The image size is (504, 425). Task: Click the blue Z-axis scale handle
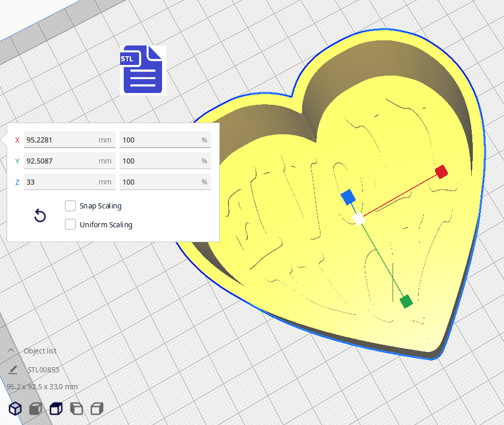348,197
